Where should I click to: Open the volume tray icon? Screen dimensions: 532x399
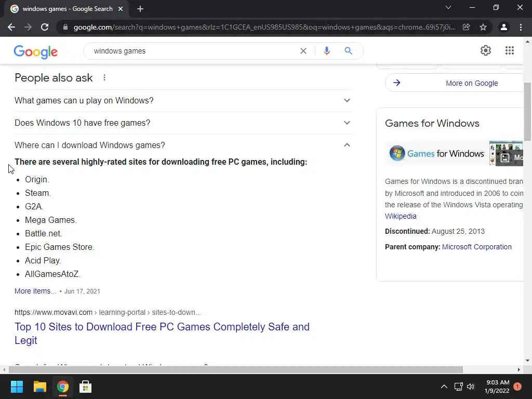click(471, 387)
